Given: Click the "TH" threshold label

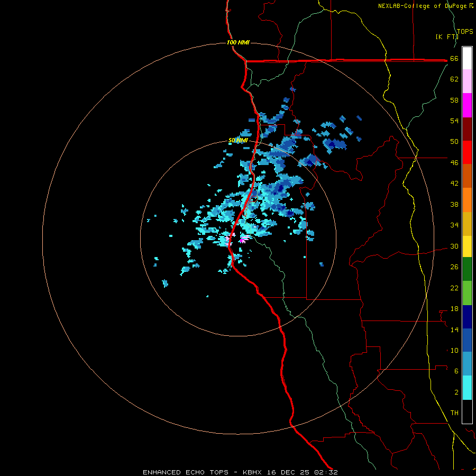Looking at the screenshot, I should (454, 413).
